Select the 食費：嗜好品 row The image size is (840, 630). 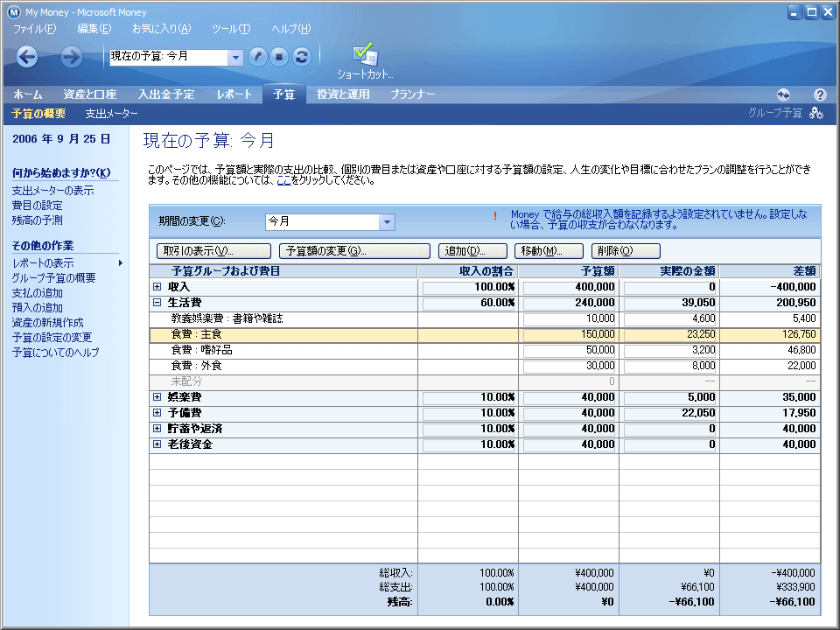[485, 350]
